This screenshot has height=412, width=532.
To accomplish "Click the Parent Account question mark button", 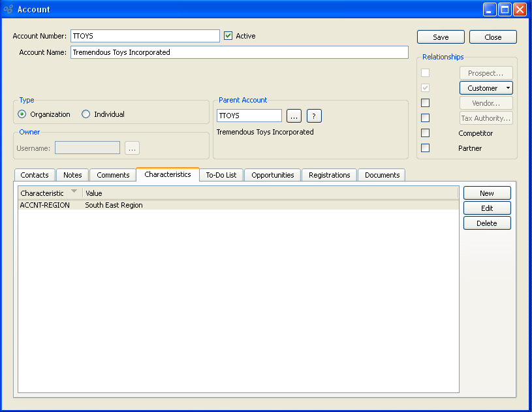I will pos(314,116).
